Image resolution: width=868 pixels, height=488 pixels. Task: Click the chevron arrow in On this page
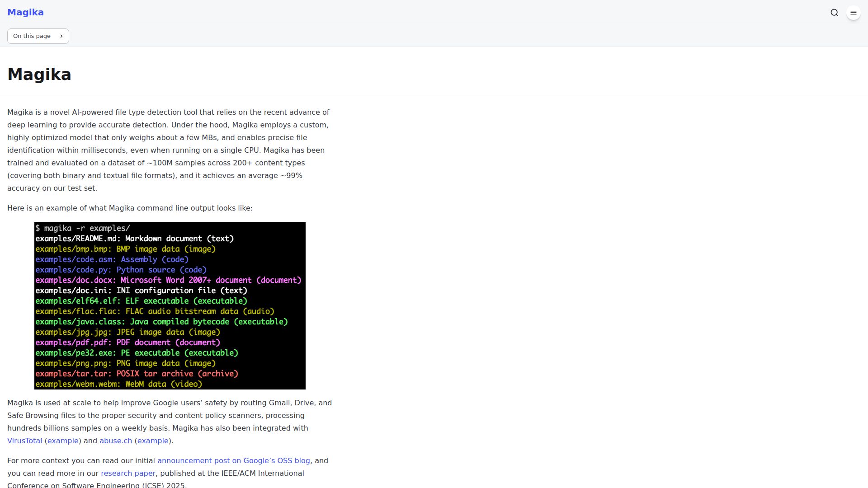[61, 36]
